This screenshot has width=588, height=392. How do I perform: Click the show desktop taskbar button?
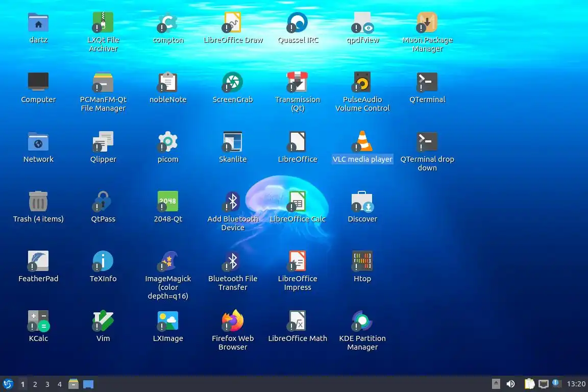pyautogui.click(x=88, y=384)
